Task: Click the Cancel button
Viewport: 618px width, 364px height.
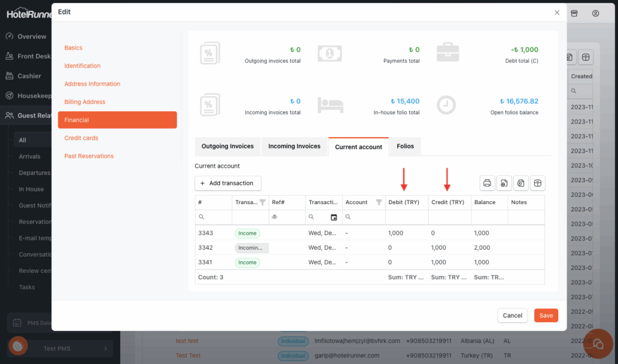Action: pyautogui.click(x=512, y=315)
